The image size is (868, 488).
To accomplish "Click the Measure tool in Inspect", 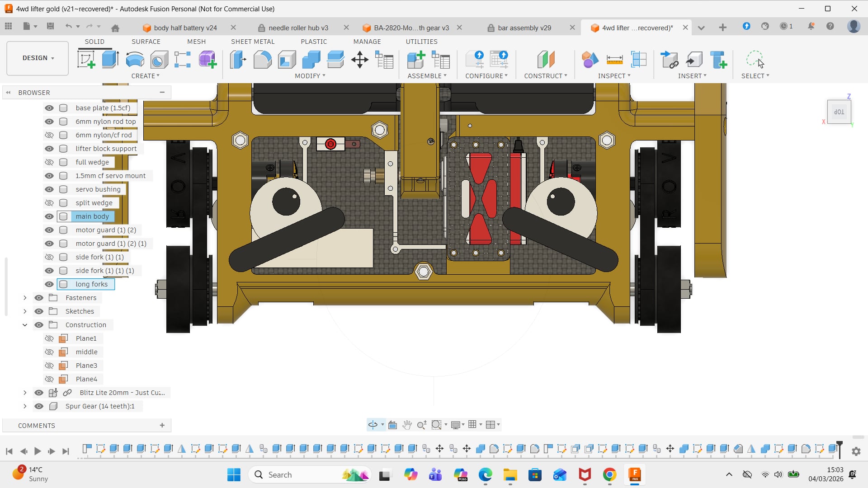I will [614, 60].
